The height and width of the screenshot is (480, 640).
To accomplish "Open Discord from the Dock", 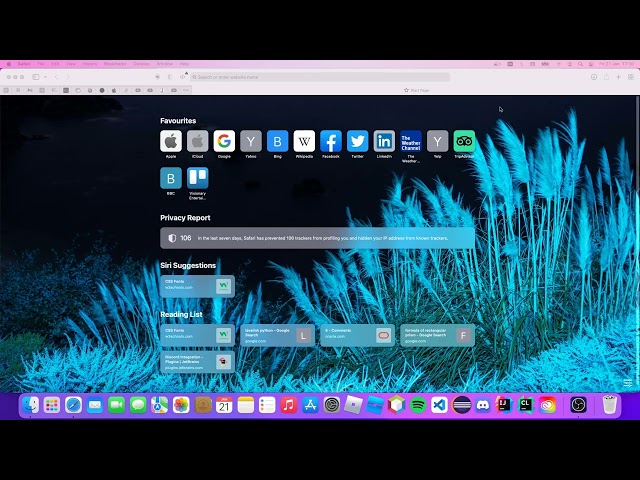I will click(x=483, y=405).
